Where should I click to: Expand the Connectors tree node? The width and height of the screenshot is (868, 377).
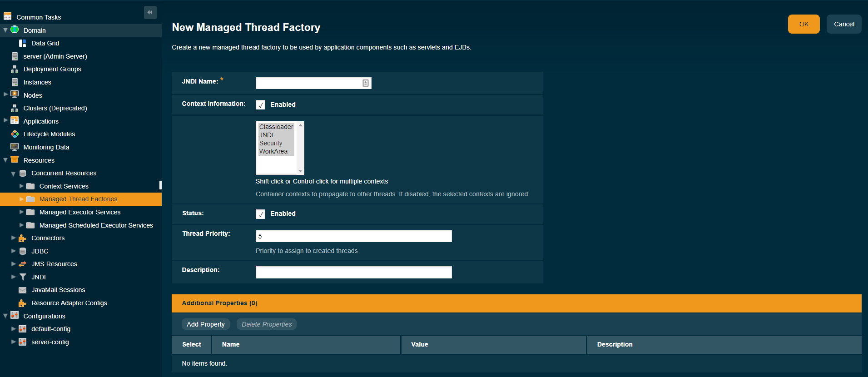click(14, 238)
